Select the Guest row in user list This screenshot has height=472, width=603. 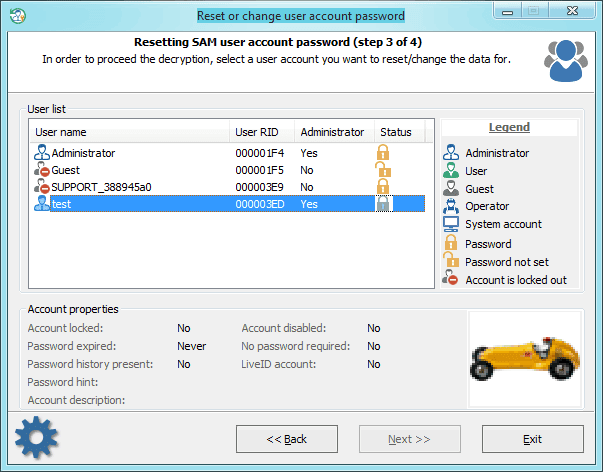[x=229, y=170]
